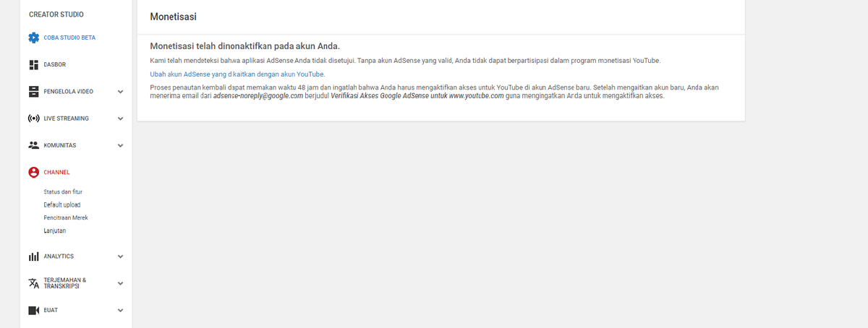This screenshot has width=868, height=328.
Task: Expand the Terjemahan & Transkripsi chevron
Action: click(x=121, y=283)
